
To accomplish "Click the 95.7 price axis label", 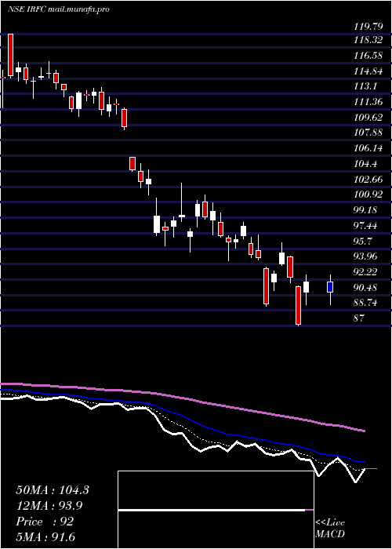I will [362, 241].
